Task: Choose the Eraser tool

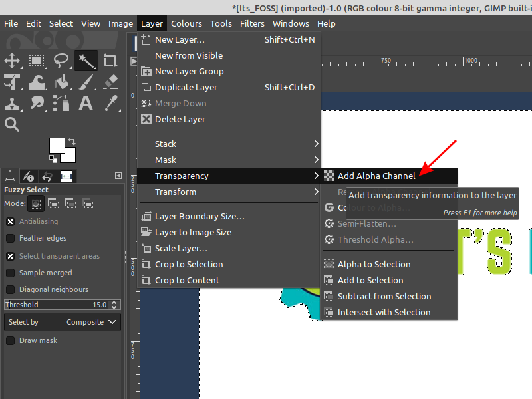Action: [110, 82]
